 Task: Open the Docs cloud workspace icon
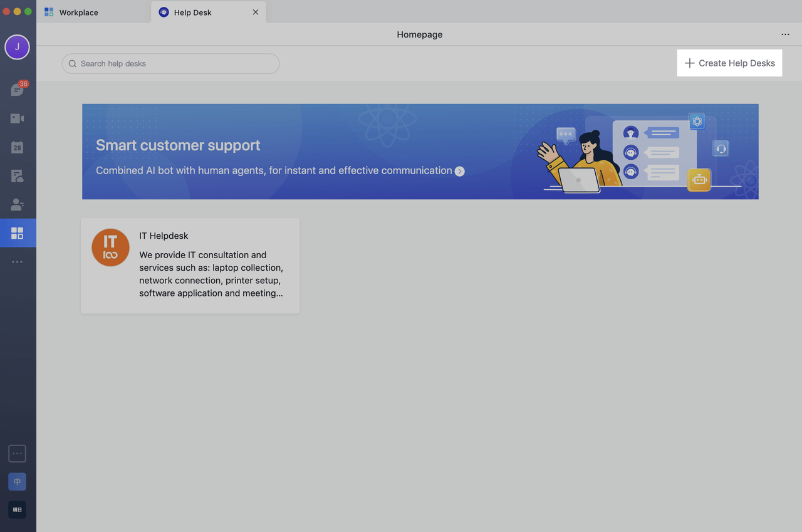(17, 175)
